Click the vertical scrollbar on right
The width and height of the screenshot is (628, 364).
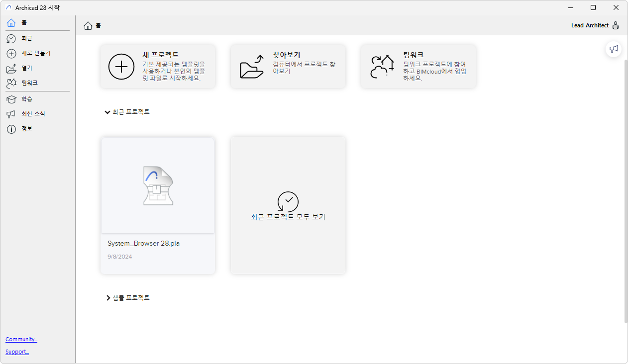(x=626, y=191)
